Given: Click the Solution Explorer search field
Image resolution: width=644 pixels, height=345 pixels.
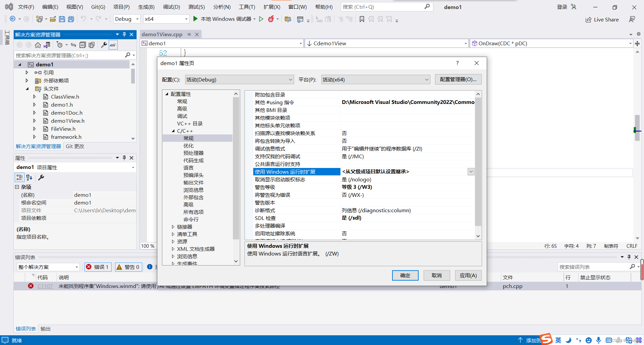Looking at the screenshot, I should tap(70, 55).
